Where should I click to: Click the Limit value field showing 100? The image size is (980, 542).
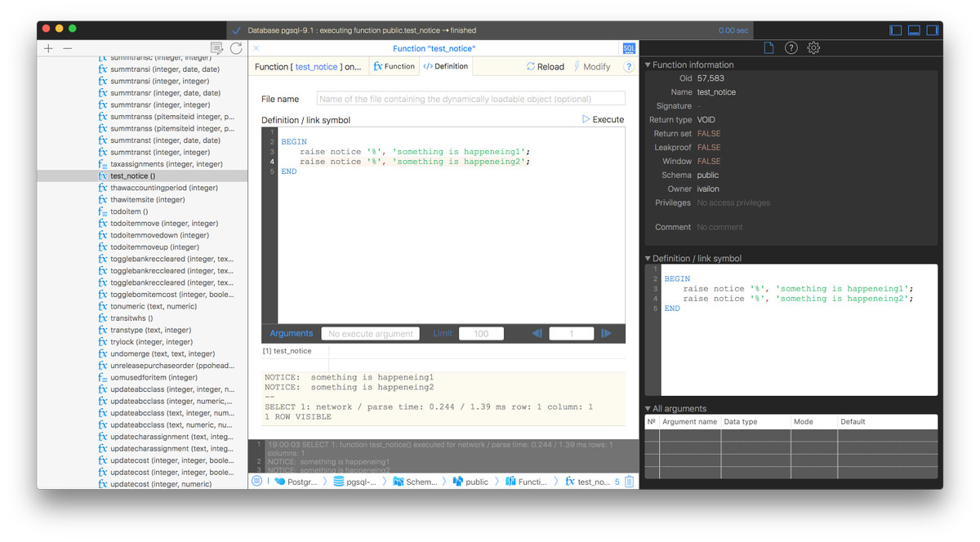coord(481,334)
